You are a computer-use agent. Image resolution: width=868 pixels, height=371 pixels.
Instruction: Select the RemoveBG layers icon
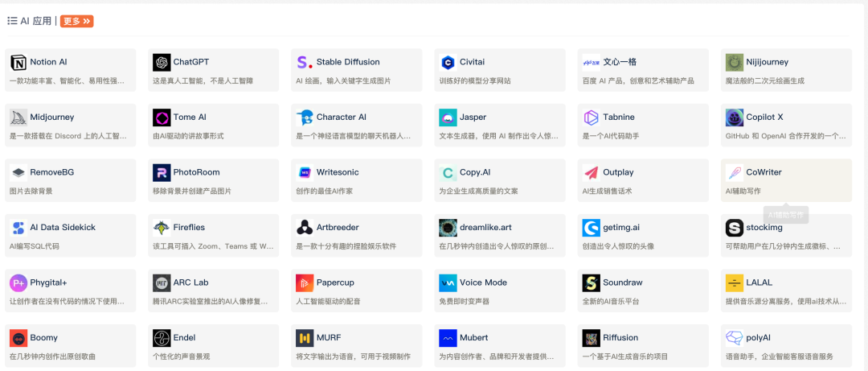[x=18, y=172]
